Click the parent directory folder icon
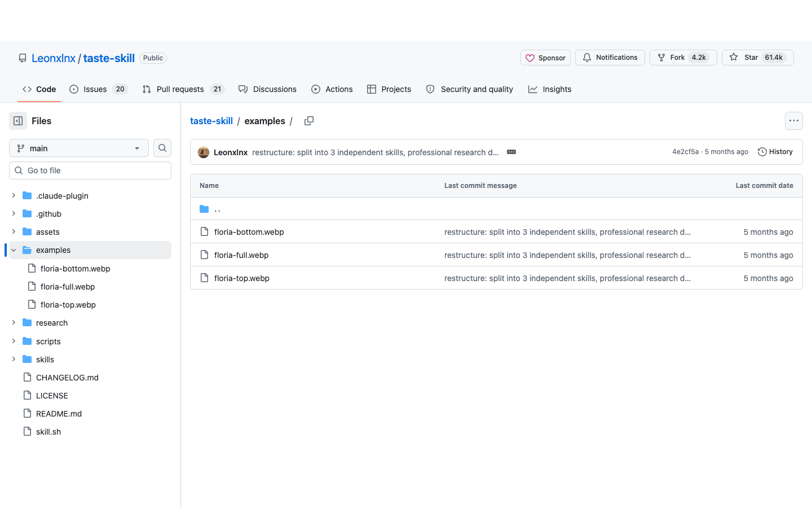 coord(204,209)
